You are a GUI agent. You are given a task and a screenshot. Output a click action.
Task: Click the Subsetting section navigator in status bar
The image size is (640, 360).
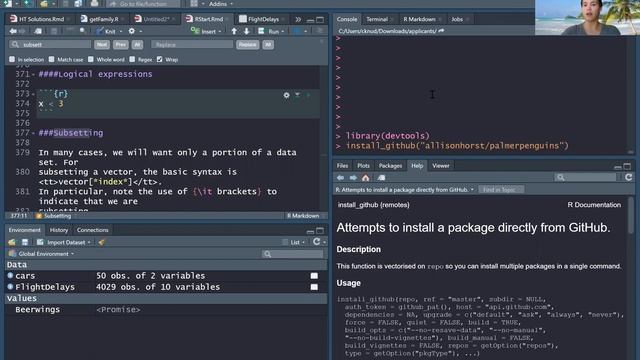coord(53,216)
